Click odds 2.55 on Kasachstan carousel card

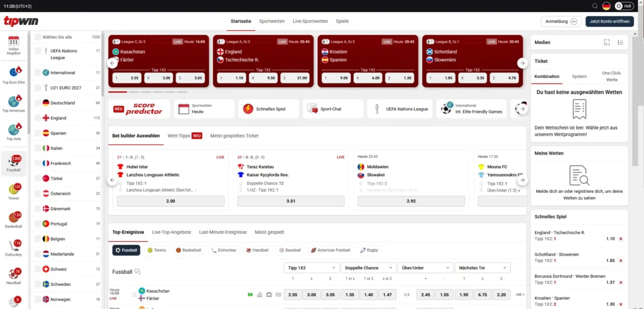(x=126, y=78)
